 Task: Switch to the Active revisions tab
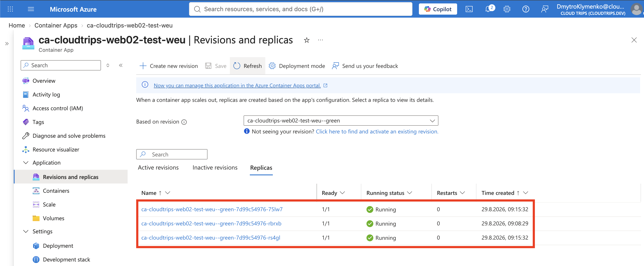(x=158, y=168)
